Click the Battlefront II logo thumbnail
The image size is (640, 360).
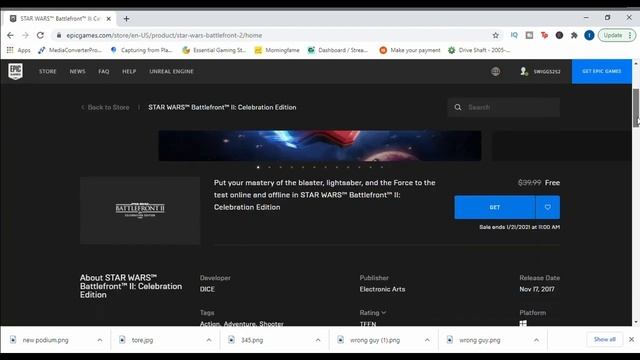tap(140, 210)
